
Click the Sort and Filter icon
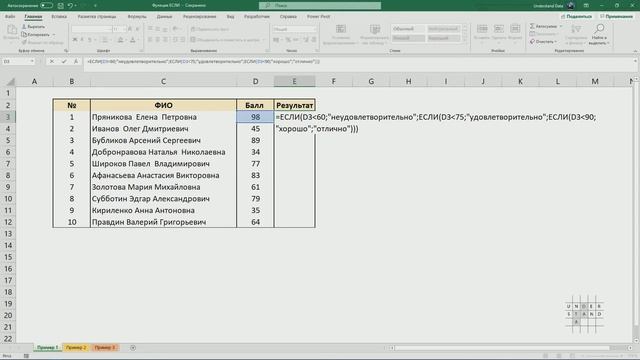coord(576,29)
